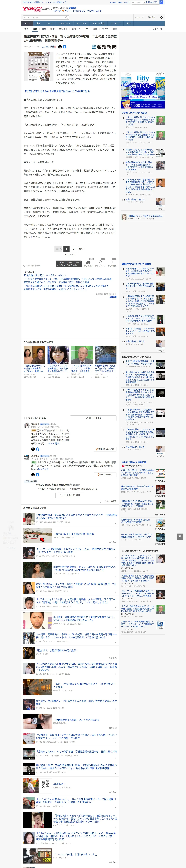Click the Sankei Shimbun logo
This screenshot has width=186, height=868.
point(104,47)
